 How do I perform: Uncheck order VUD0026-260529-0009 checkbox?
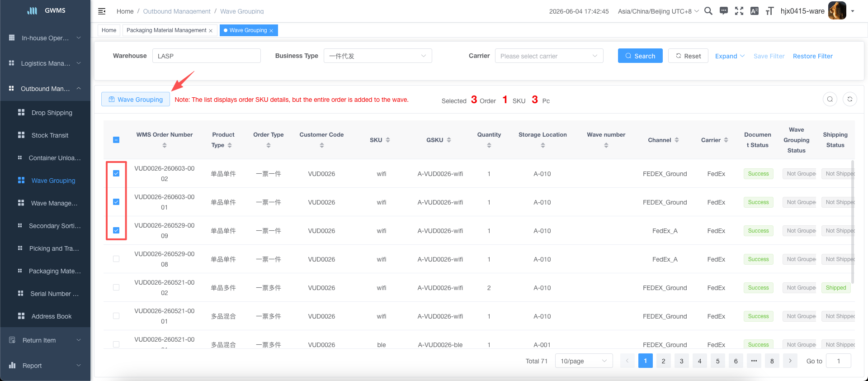(116, 230)
